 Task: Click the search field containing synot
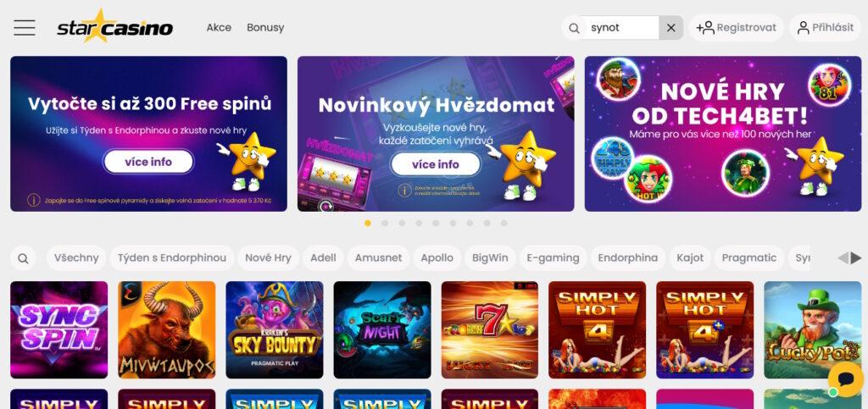[x=623, y=28]
